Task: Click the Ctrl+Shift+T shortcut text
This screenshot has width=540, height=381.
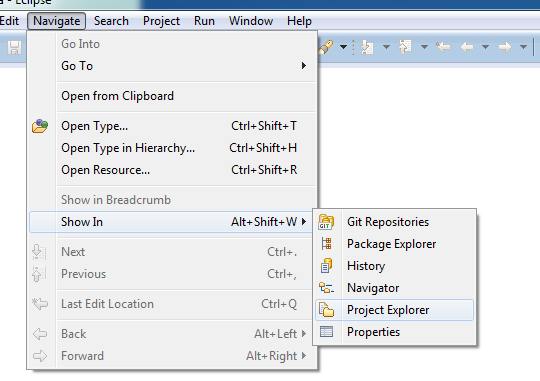Action: [x=264, y=126]
